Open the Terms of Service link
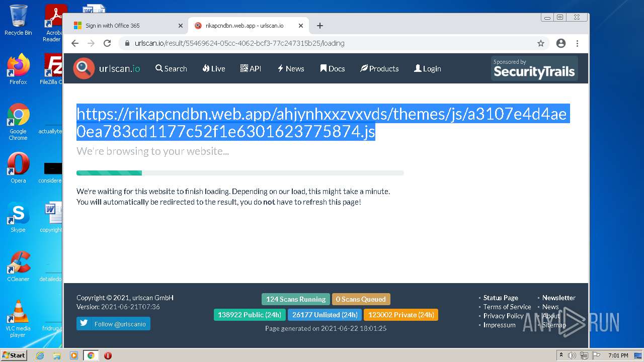This screenshot has width=644, height=362. (507, 307)
